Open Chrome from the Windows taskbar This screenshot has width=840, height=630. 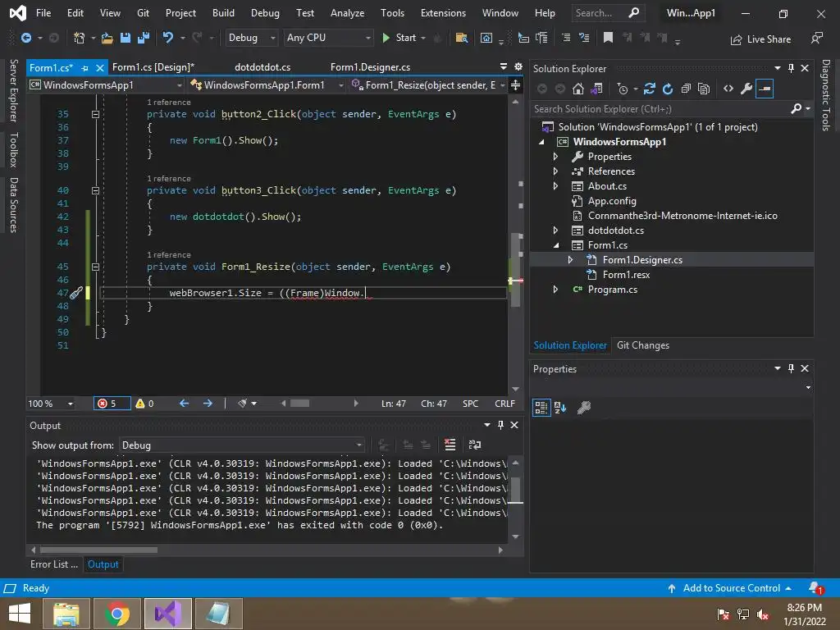click(117, 614)
